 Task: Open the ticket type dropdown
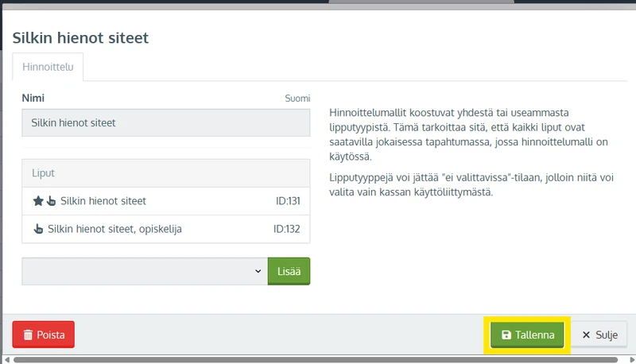coord(145,271)
